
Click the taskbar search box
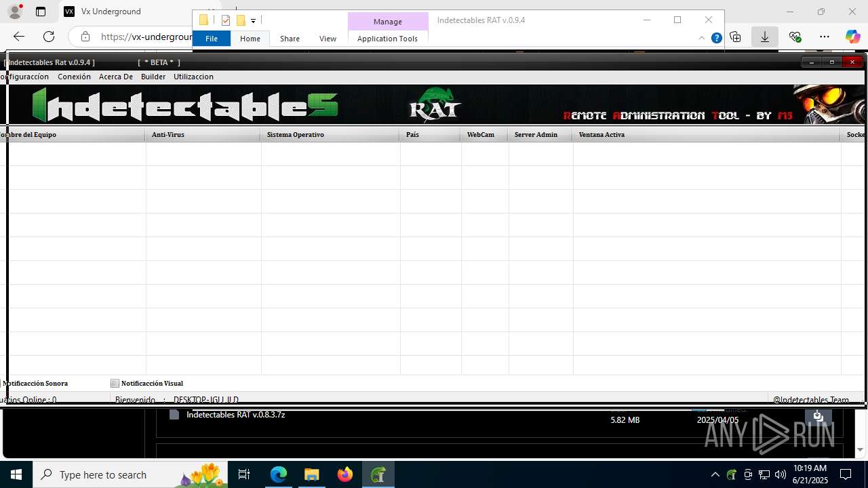(x=130, y=474)
